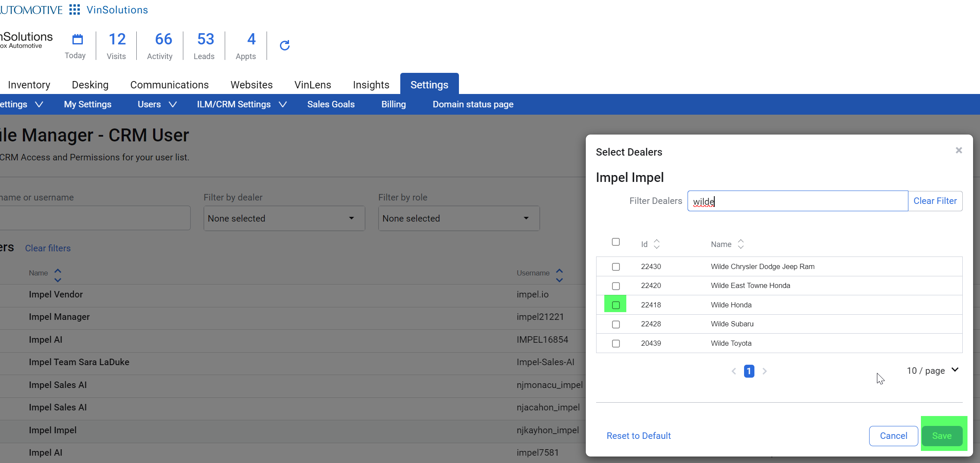The image size is (980, 463).
Task: Enable the Wilde Toyota checkbox
Action: click(616, 344)
